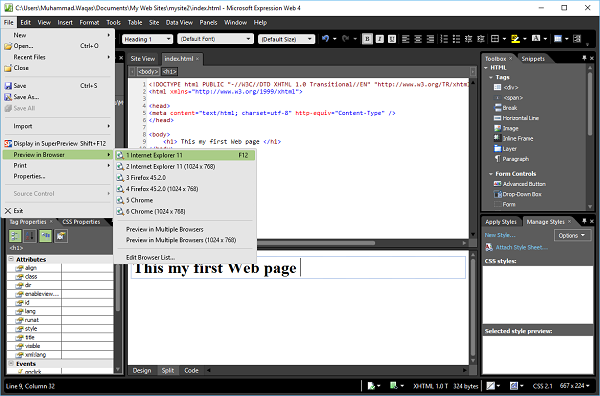
Task: Switch to Design view
Action: [x=142, y=370]
